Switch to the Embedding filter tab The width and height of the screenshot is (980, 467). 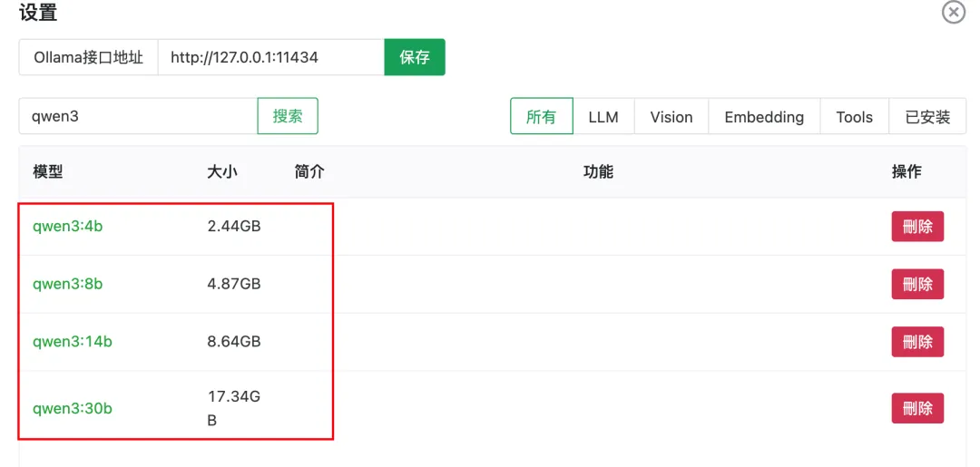pyautogui.click(x=764, y=116)
